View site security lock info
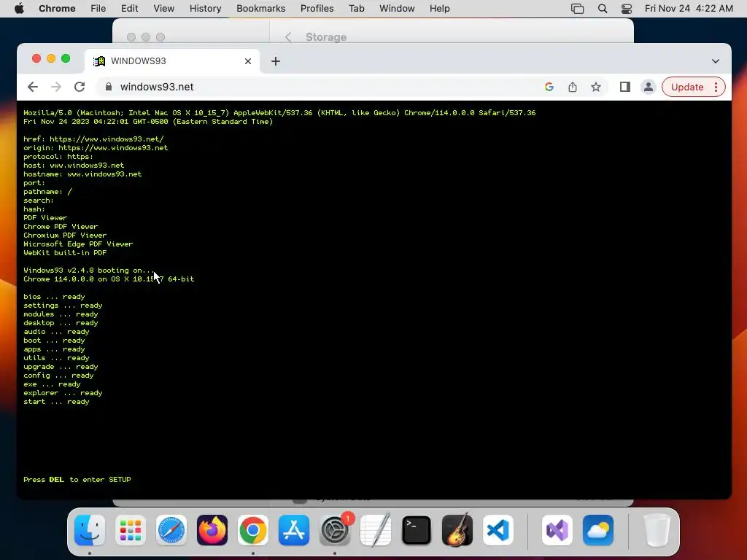 109,87
